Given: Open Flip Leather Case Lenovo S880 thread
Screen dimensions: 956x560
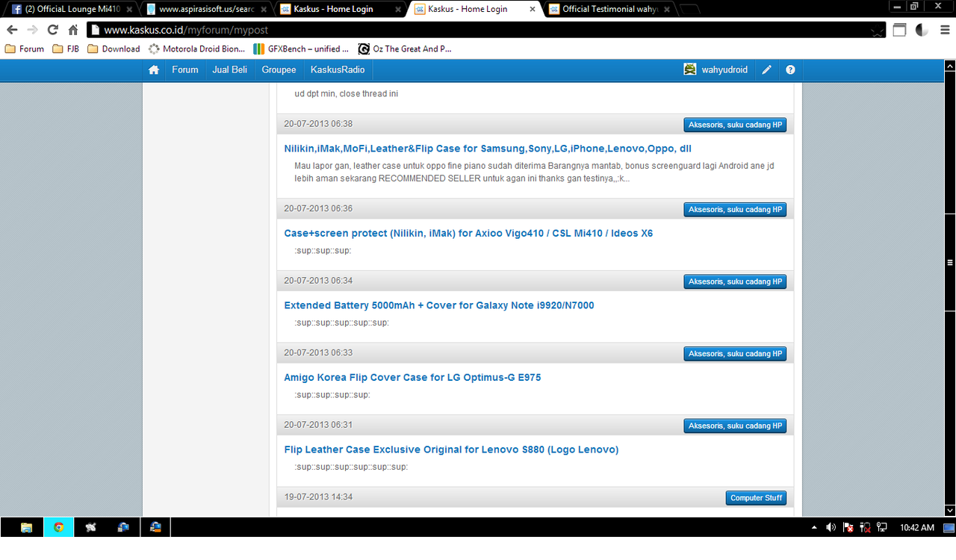Looking at the screenshot, I should 451,449.
